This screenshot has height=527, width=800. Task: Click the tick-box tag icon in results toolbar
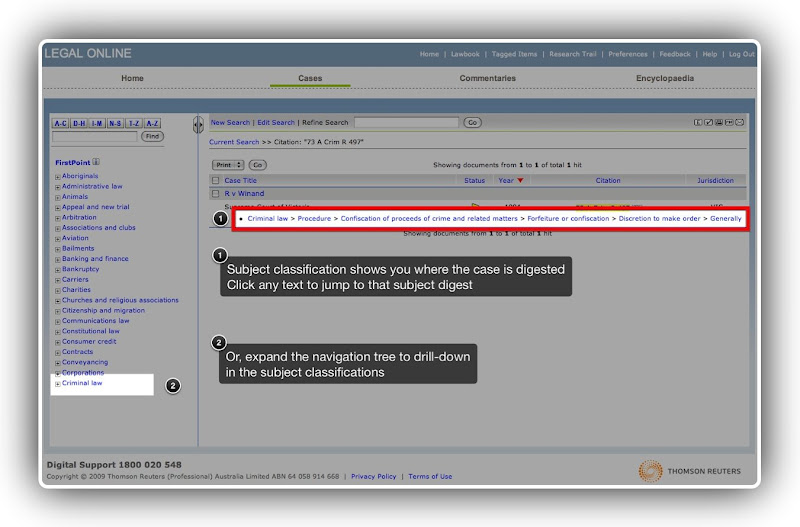[708, 122]
